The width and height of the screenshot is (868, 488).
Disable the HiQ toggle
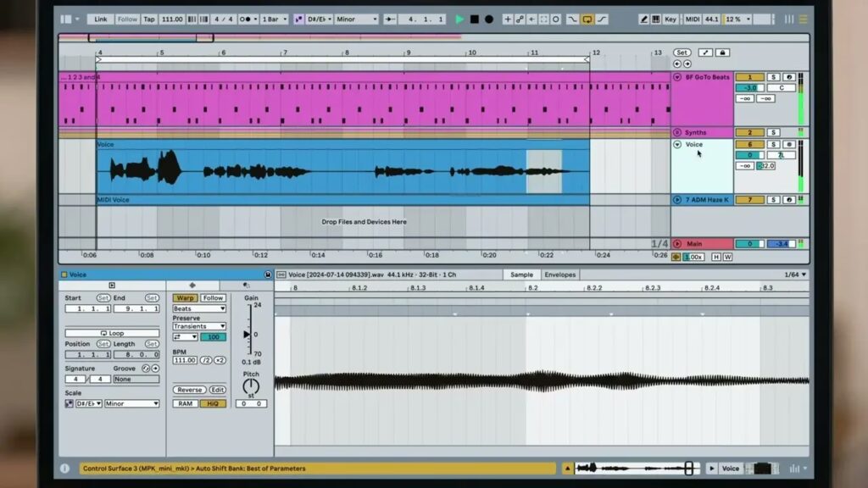(212, 403)
